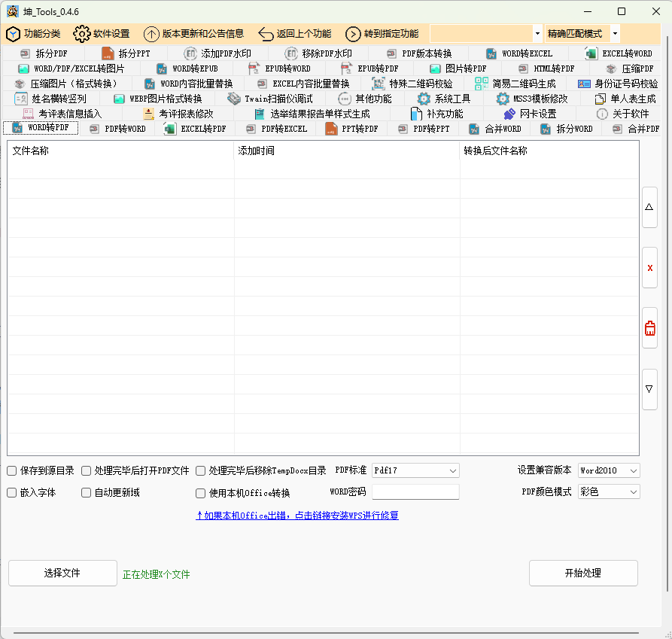Click 版本更新和公告信息 up-arrow icon
The width and height of the screenshot is (672, 639).
pos(151,34)
